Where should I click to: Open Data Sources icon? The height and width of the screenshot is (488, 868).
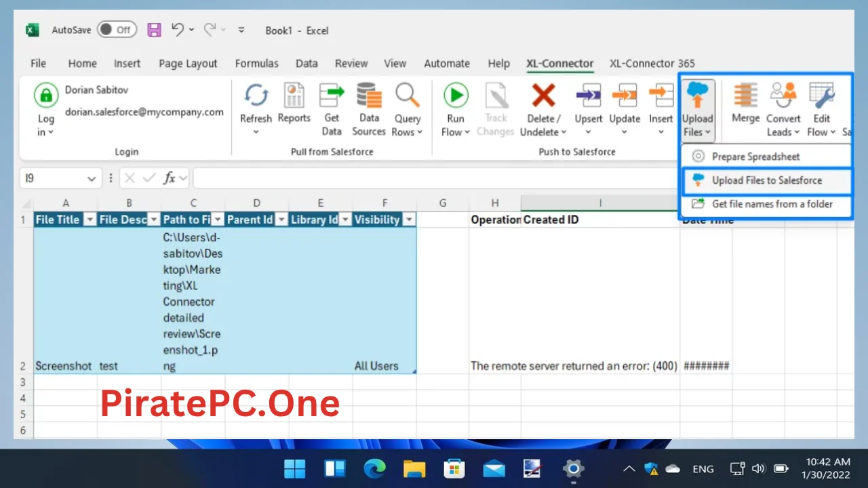369,95
